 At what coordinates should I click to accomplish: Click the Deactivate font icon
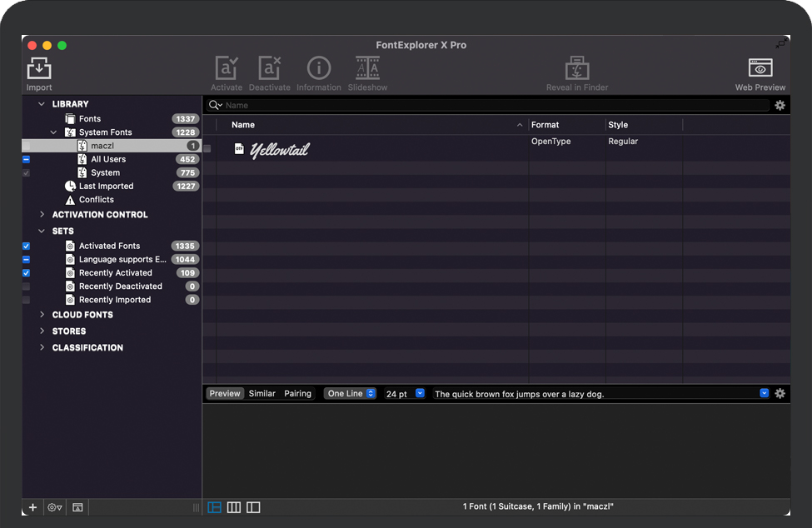(x=269, y=69)
